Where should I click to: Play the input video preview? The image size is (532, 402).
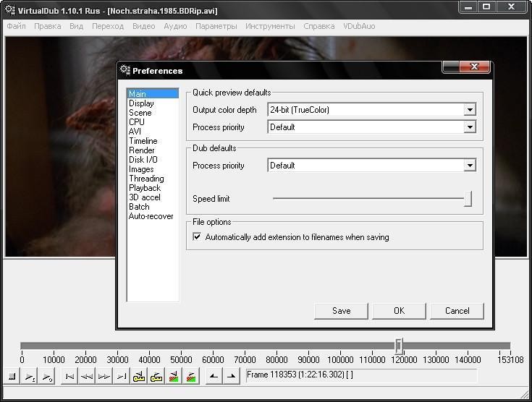click(x=30, y=376)
